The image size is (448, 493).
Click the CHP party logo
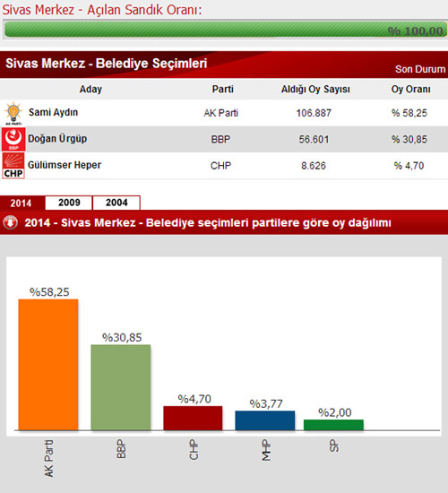pos(13,166)
